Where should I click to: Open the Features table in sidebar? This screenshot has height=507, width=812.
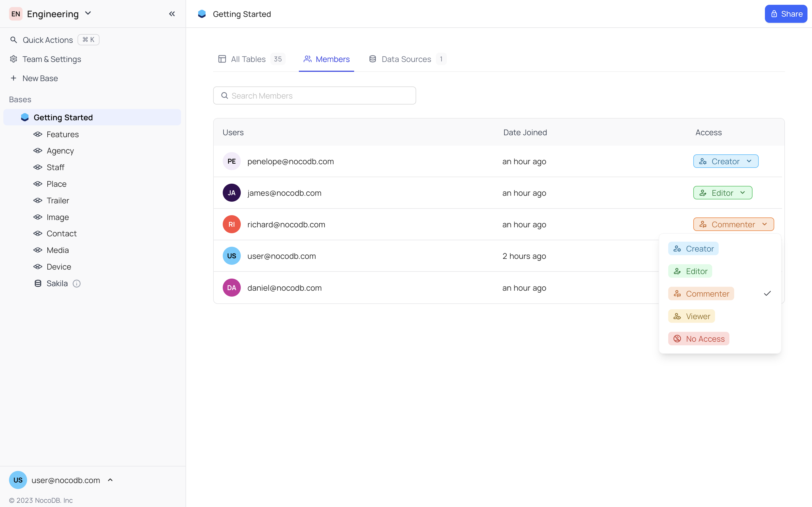[62, 134]
